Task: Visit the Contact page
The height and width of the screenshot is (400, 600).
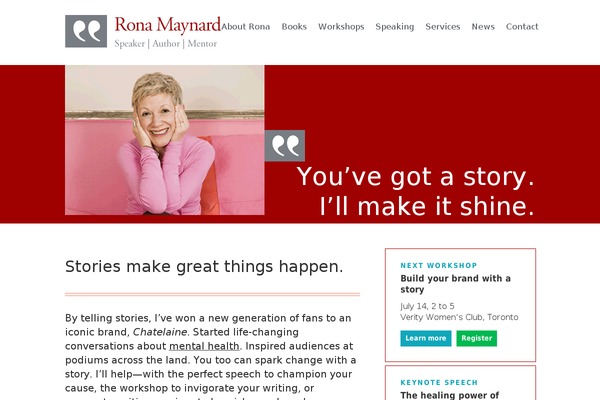Action: 522,27
